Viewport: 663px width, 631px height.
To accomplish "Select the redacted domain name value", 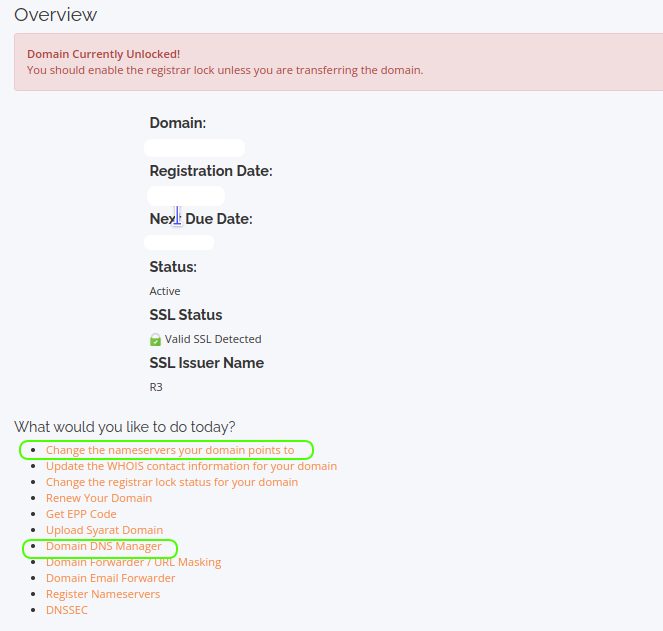I will pyautogui.click(x=194, y=147).
